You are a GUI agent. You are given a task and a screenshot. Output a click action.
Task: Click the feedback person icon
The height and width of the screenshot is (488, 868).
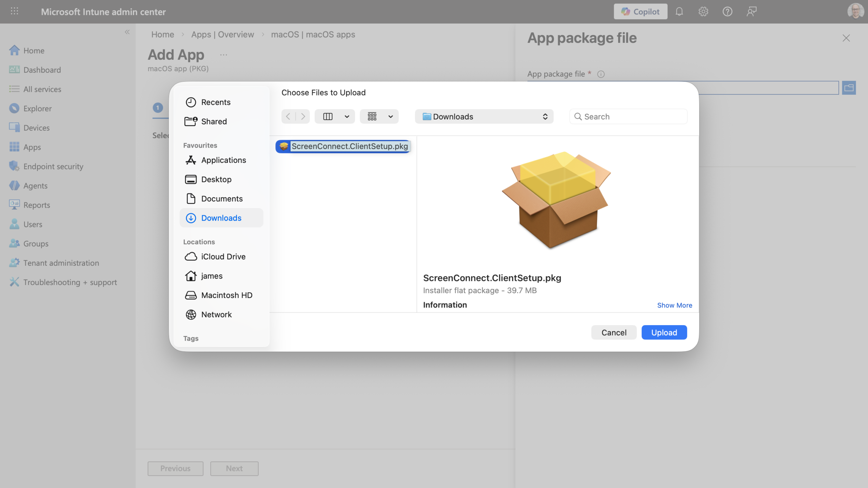tap(751, 12)
